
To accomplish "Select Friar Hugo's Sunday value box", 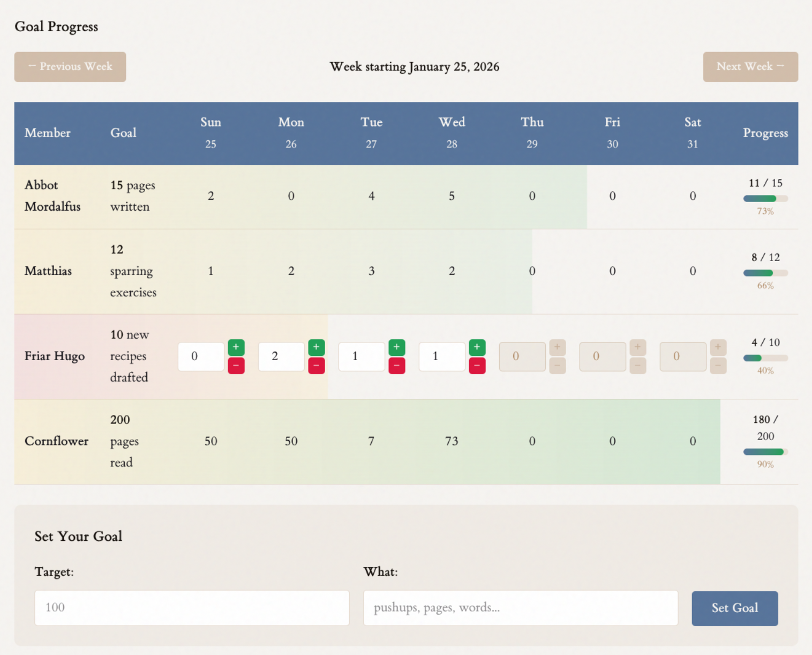I will pyautogui.click(x=201, y=356).
